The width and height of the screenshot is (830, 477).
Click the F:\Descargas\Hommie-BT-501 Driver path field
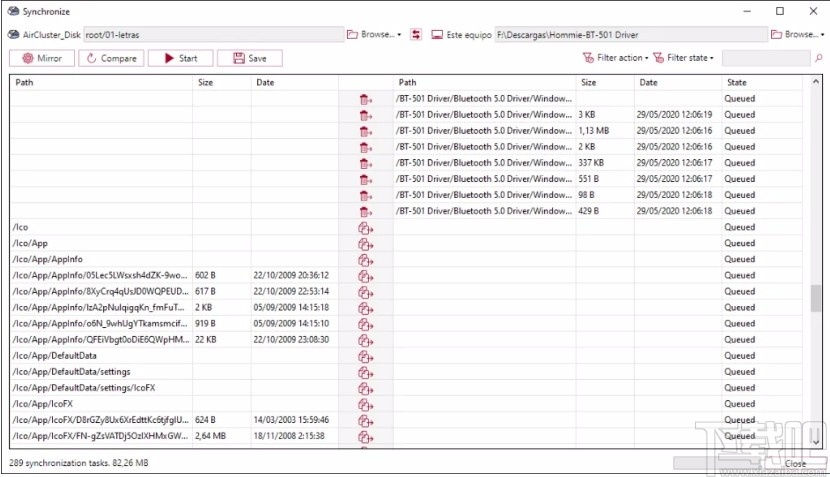point(630,35)
